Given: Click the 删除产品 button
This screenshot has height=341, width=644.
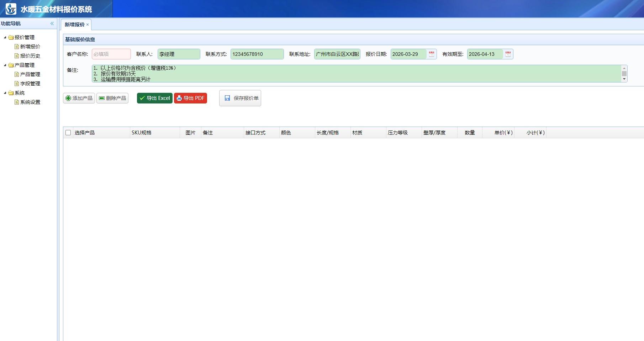Looking at the screenshot, I should [x=112, y=98].
